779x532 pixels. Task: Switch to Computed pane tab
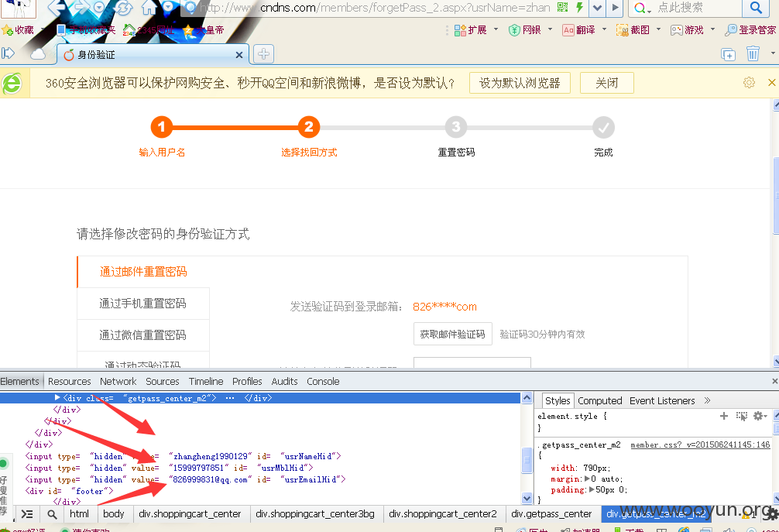click(x=599, y=401)
